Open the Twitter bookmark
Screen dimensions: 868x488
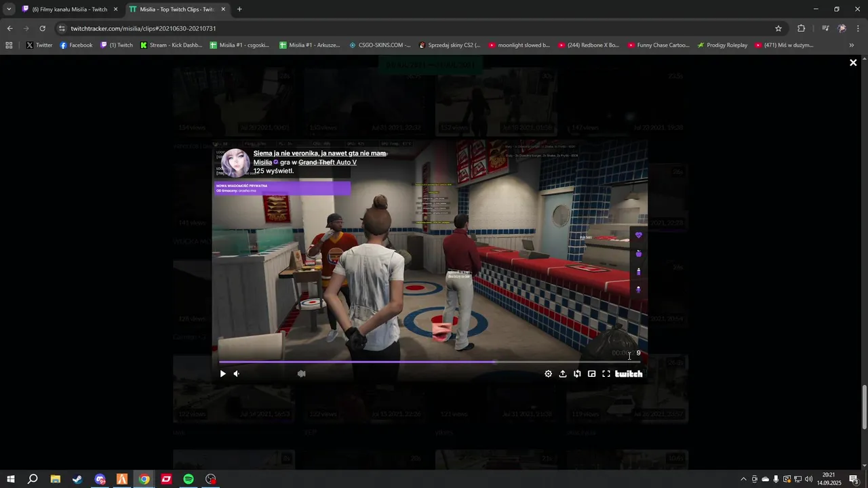point(39,45)
